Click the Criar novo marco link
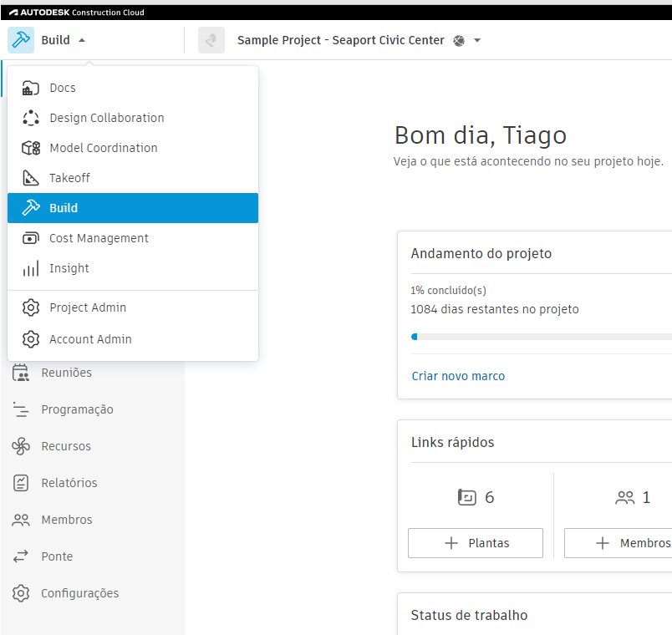The image size is (672, 635). pyautogui.click(x=458, y=376)
